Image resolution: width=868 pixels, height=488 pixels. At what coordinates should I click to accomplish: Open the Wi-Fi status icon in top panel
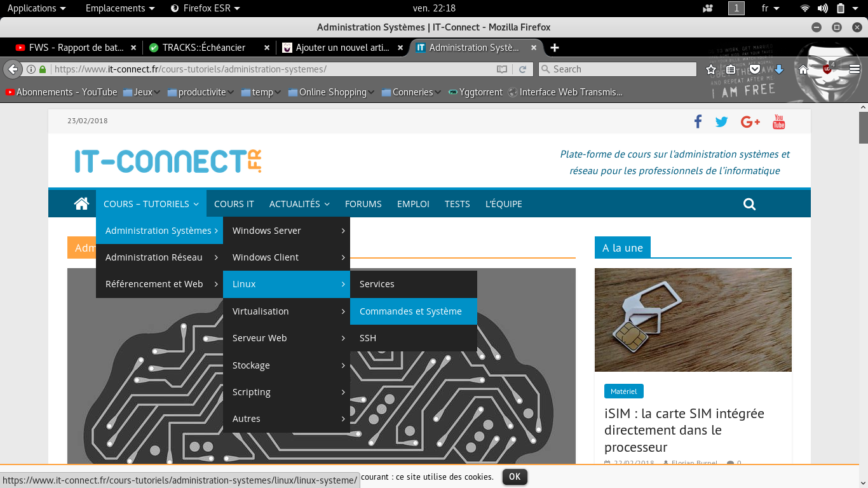click(804, 8)
